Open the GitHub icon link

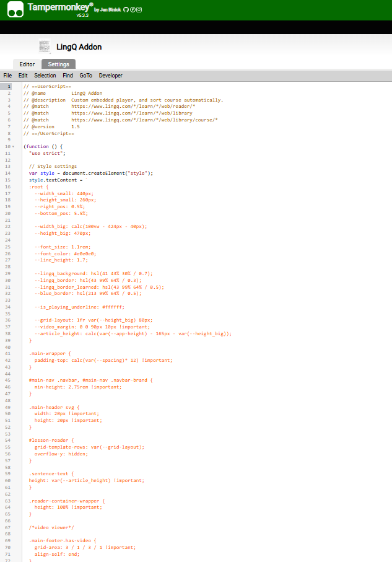click(126, 10)
